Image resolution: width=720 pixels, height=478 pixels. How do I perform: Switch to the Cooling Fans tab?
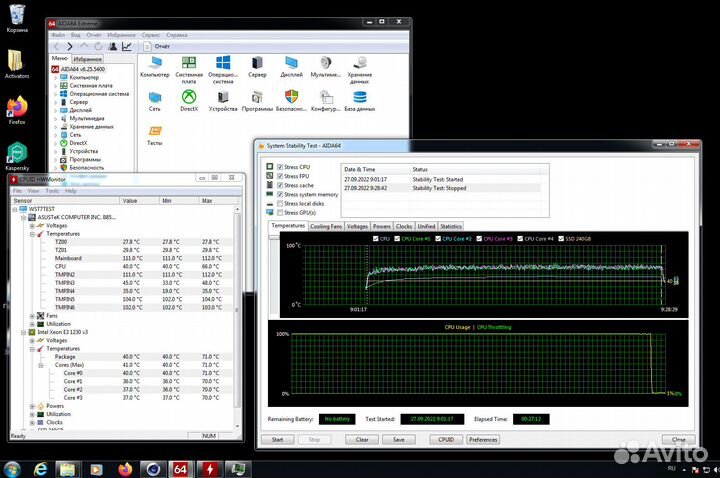click(326, 226)
